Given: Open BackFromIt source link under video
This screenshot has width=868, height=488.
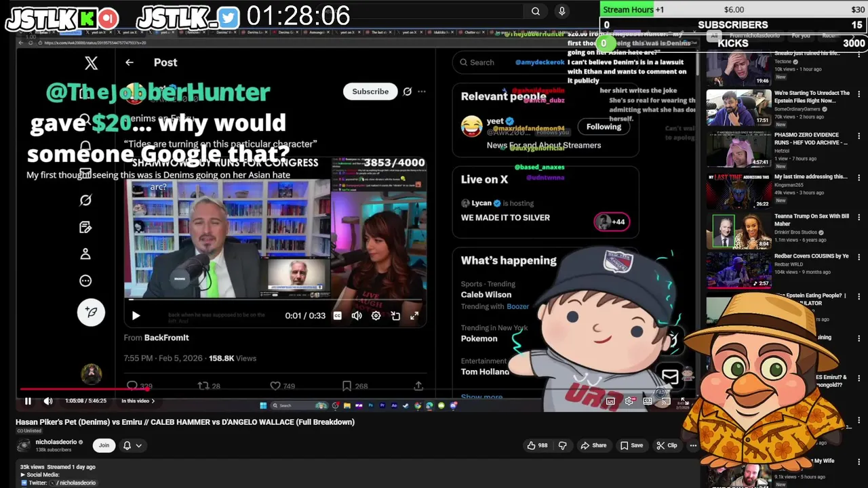Looking at the screenshot, I should pos(166,338).
